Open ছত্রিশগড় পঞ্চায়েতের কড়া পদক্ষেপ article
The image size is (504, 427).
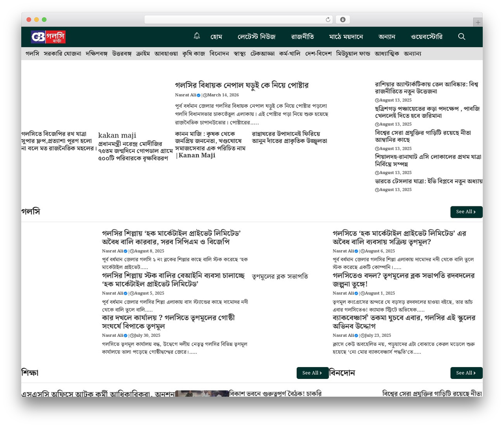pos(427,112)
